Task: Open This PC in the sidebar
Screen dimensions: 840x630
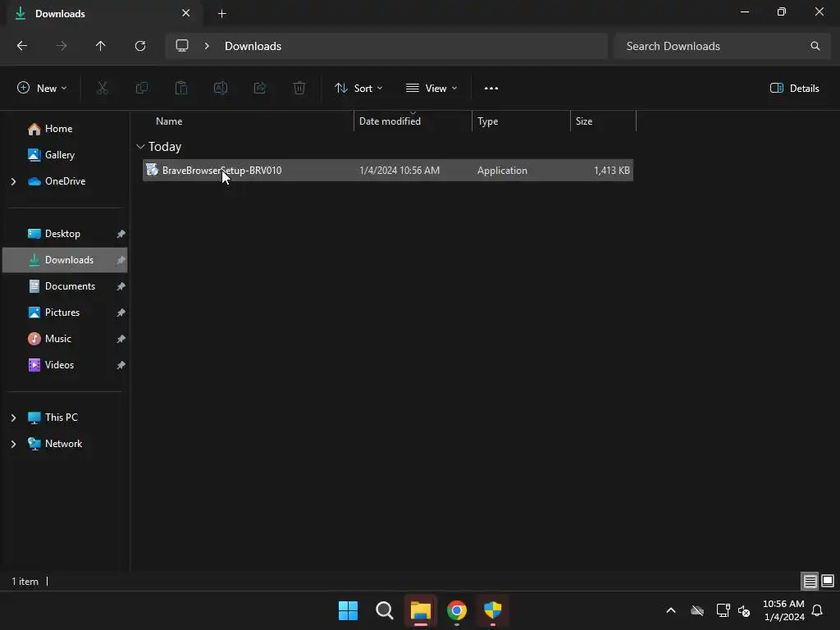Action: point(61,418)
